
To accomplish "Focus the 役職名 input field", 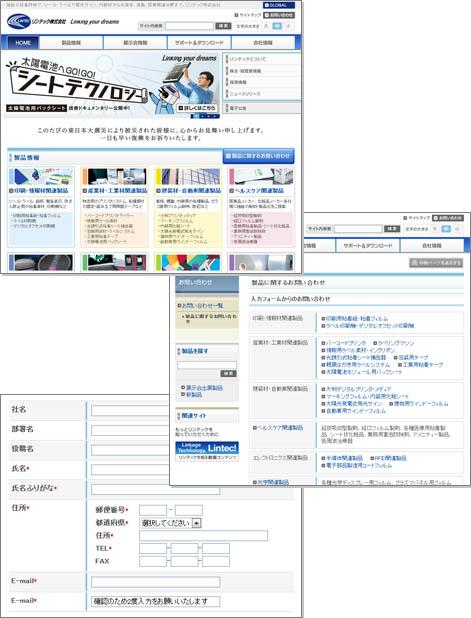I will 130,450.
